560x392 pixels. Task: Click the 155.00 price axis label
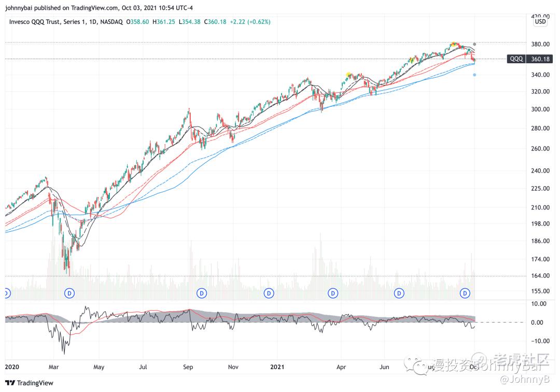coord(540,291)
